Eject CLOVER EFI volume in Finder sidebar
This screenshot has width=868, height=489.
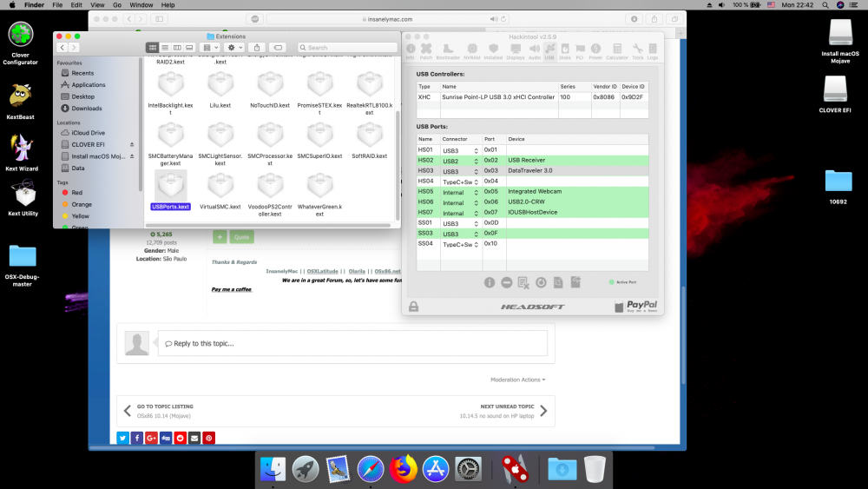(132, 144)
